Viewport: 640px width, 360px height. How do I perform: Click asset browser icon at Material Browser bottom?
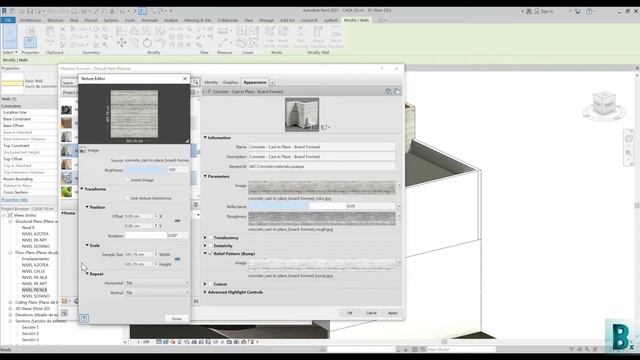(64, 313)
